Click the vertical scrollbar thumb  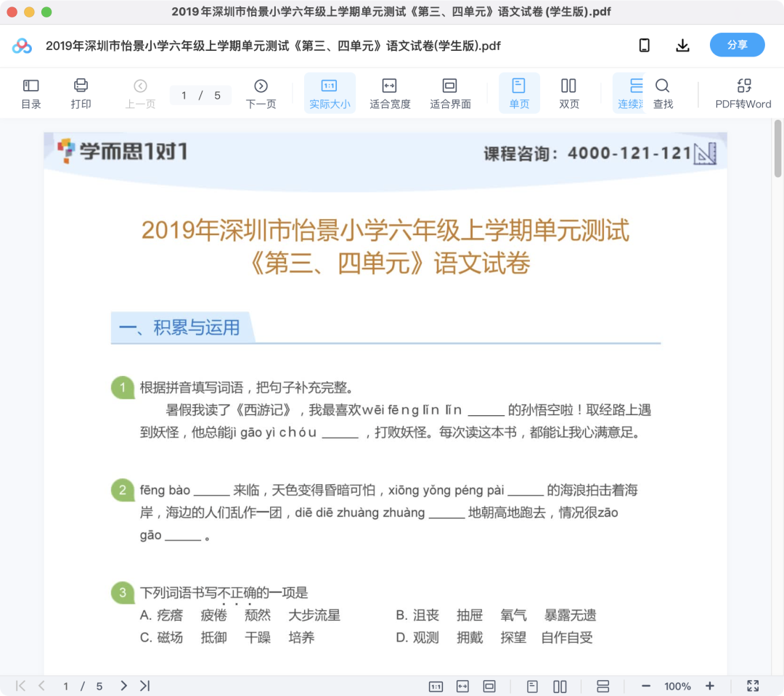777,149
